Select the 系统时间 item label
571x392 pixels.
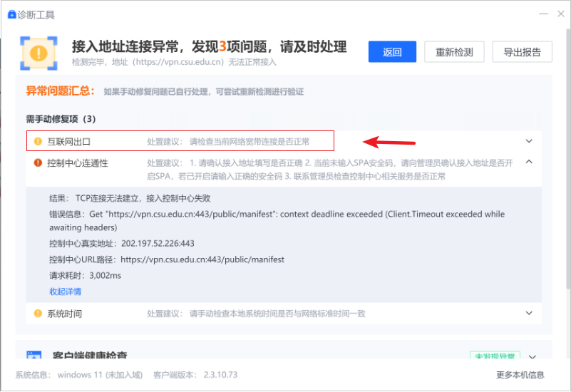point(65,313)
